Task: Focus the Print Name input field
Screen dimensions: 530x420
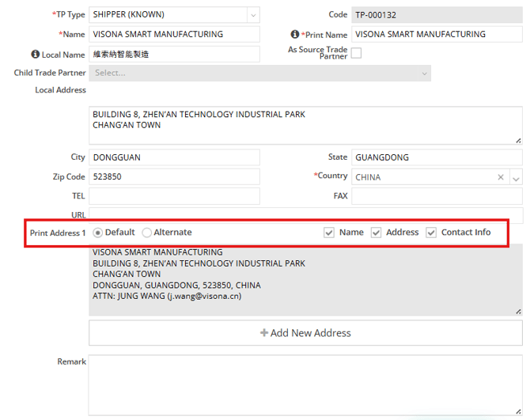Action: (437, 35)
